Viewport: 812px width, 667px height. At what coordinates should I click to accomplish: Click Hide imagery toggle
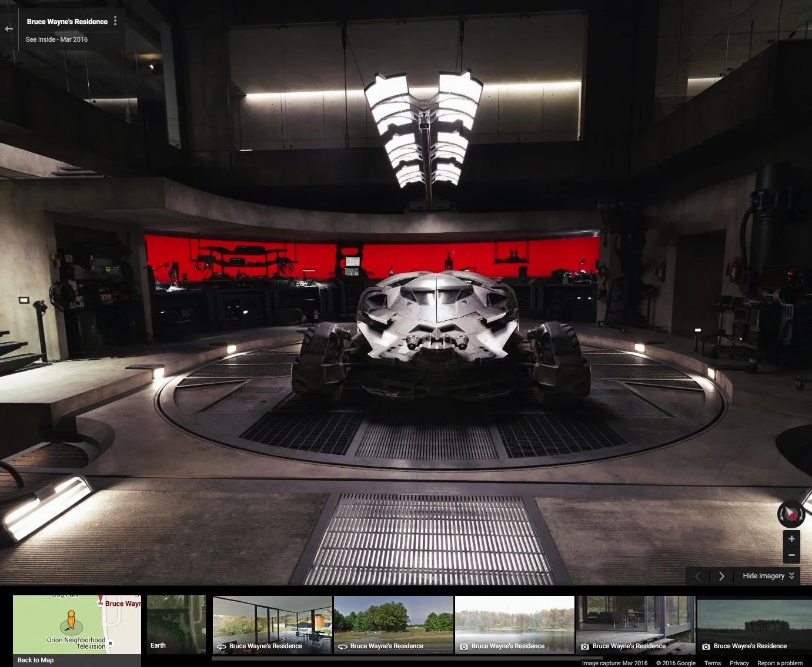[768, 576]
